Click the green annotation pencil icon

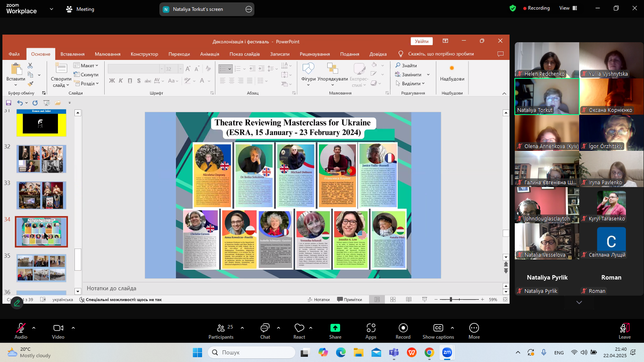click(x=17, y=303)
